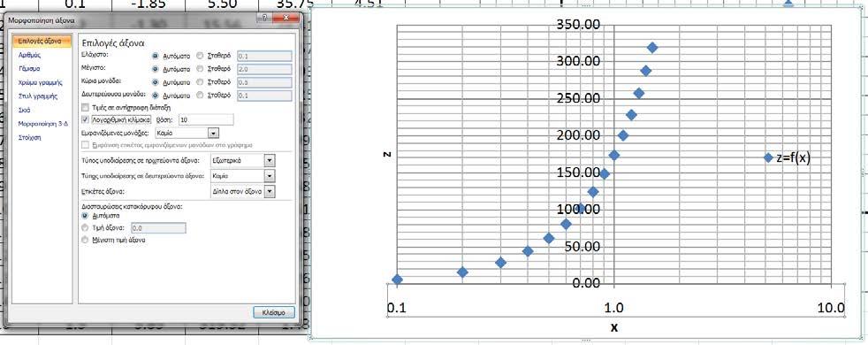Untick the 'Λογαριθμική κλίμακα' checkbox
Screen dimensions: 868x345
click(85, 119)
